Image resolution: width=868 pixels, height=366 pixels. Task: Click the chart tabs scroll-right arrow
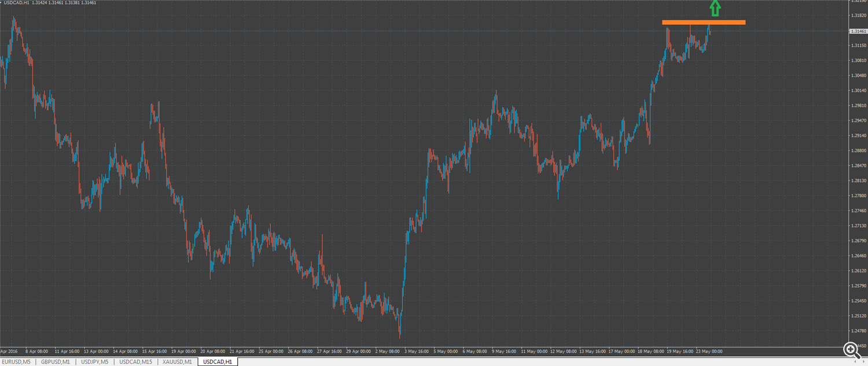pyautogui.click(x=863, y=362)
